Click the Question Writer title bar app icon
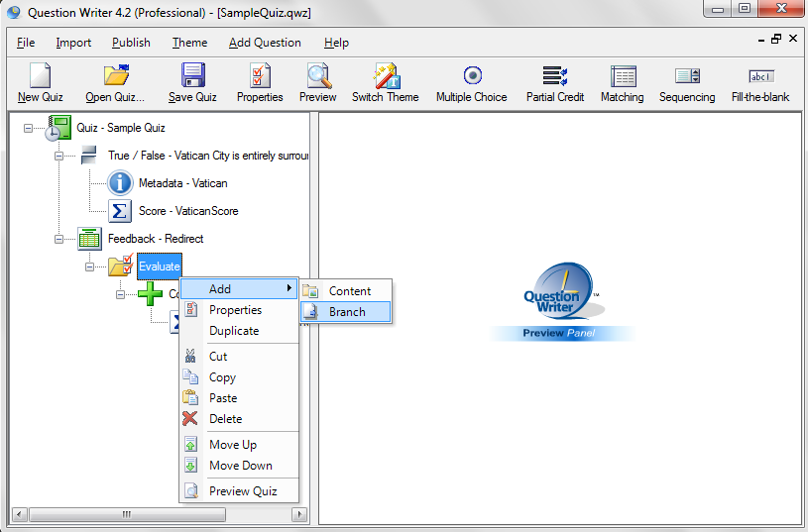Image resolution: width=808 pixels, height=532 pixels. pyautogui.click(x=14, y=12)
